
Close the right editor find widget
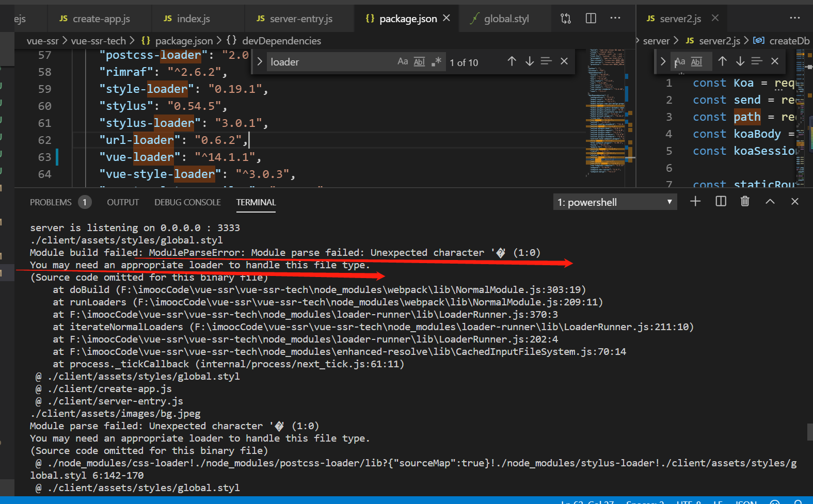coord(775,61)
